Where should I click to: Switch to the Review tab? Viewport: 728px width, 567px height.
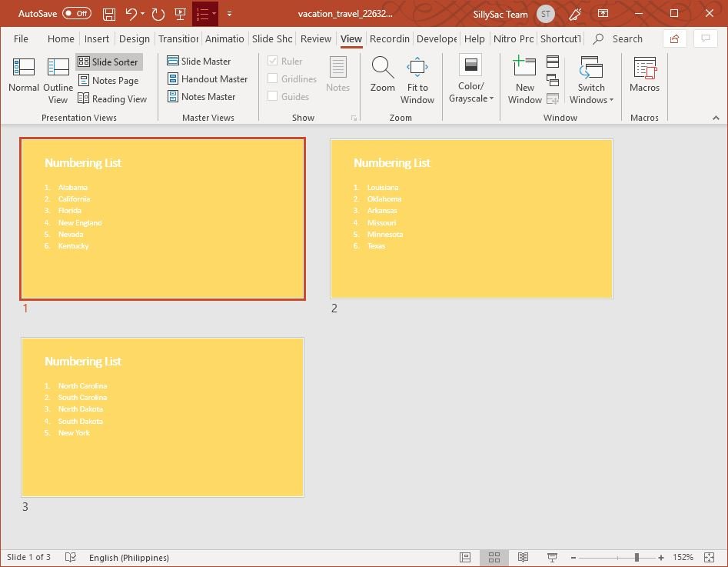pyautogui.click(x=316, y=38)
